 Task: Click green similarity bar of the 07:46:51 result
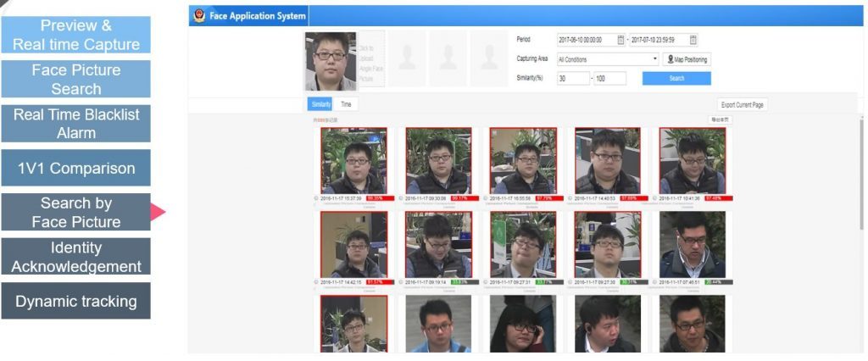pos(719,282)
